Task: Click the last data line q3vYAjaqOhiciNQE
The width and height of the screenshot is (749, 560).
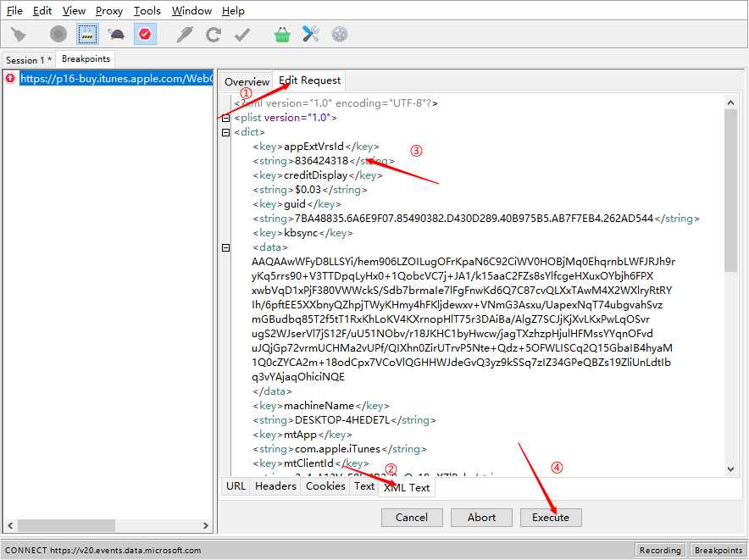Action: [298, 377]
